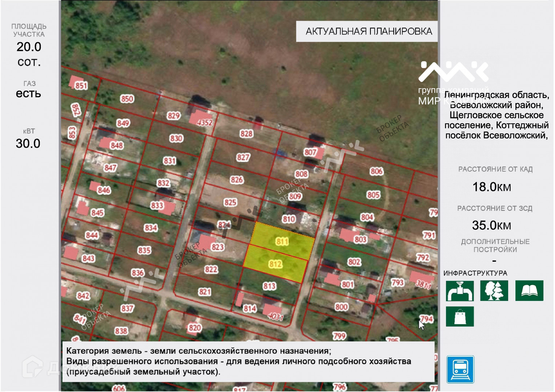Click plot number 803 on map

click(361, 240)
